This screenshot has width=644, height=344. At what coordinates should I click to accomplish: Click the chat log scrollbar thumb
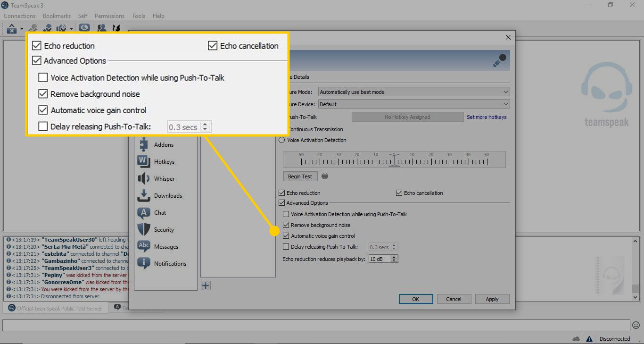click(635, 288)
